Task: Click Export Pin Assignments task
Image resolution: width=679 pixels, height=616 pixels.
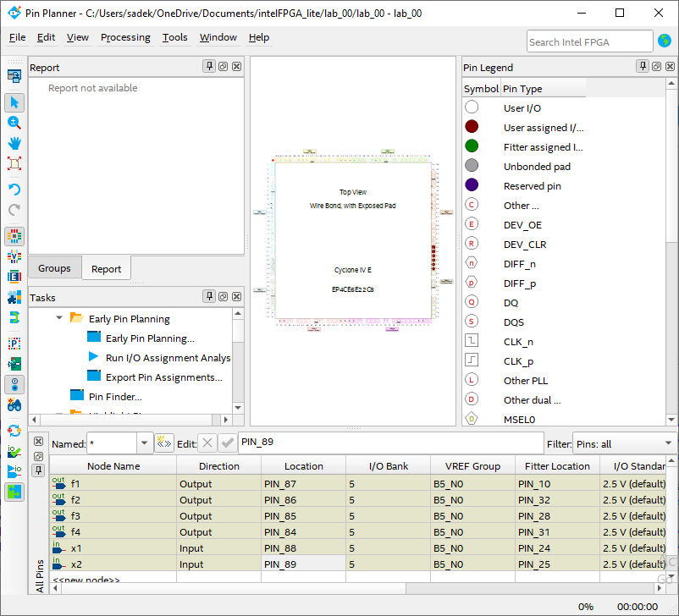Action: 163,377
